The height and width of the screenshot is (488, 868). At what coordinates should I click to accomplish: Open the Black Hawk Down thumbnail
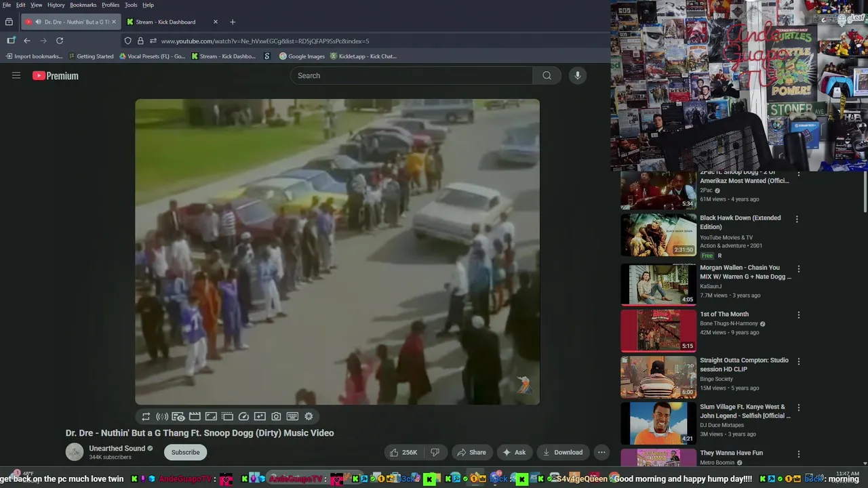click(658, 235)
